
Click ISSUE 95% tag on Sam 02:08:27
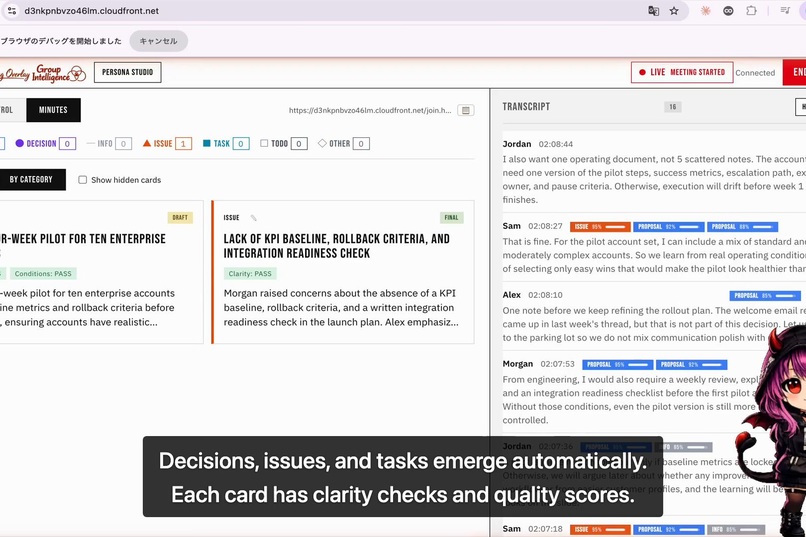(x=600, y=227)
